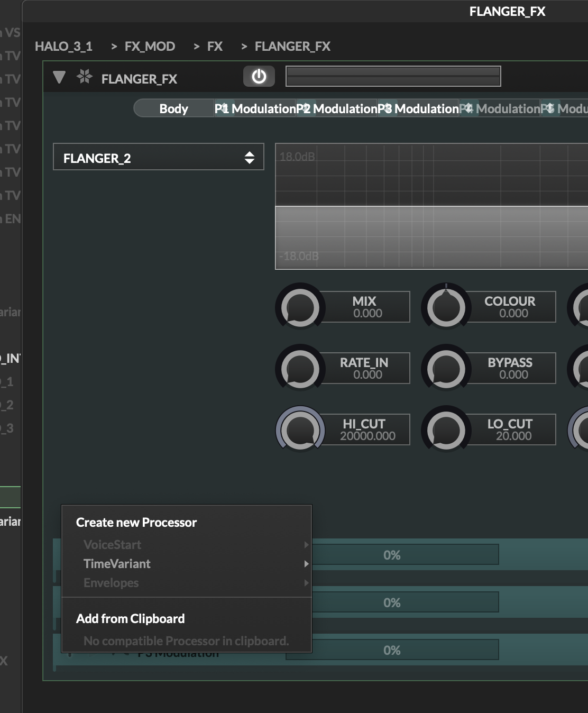
Task: Switch to the P3 Modulation tab
Action: [x=418, y=108]
